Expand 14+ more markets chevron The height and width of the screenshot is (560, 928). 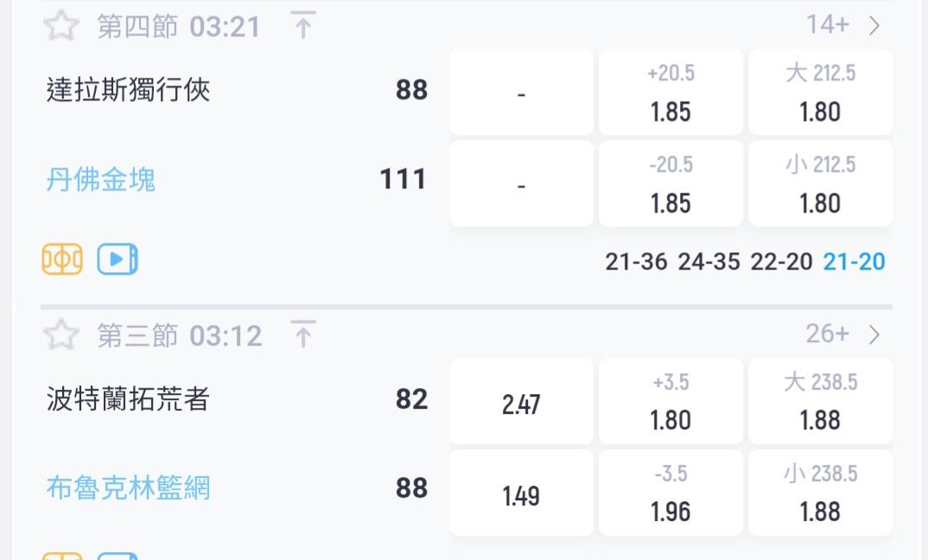tap(874, 26)
